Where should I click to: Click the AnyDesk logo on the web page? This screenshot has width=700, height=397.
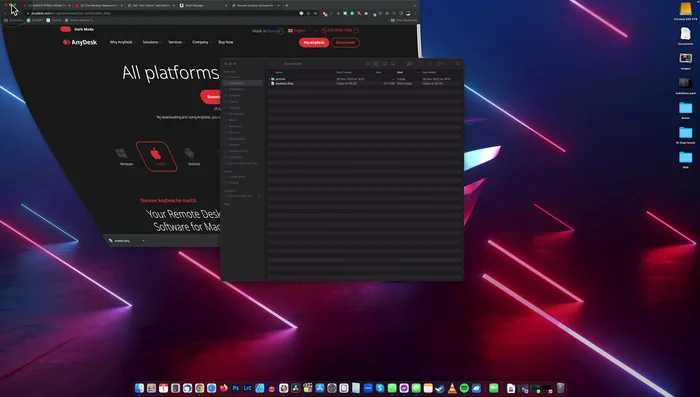click(80, 42)
